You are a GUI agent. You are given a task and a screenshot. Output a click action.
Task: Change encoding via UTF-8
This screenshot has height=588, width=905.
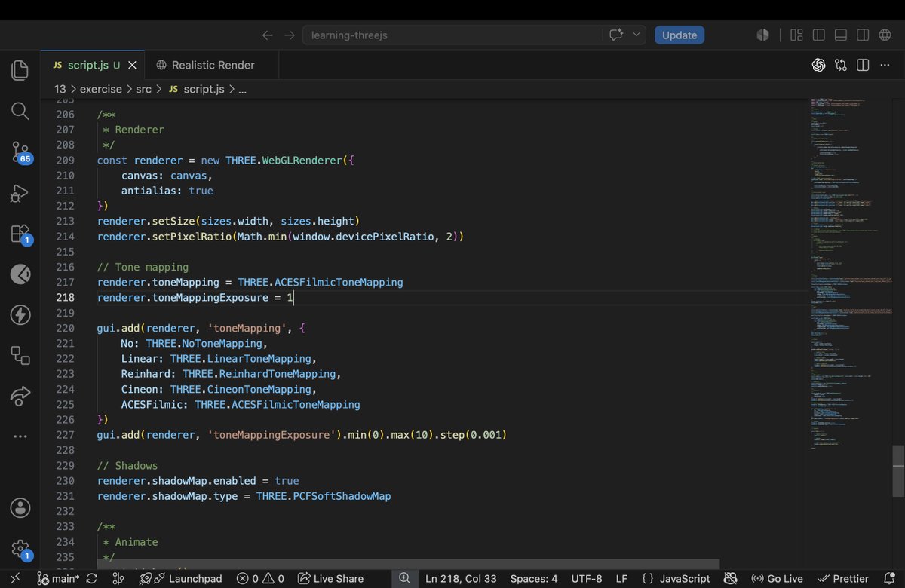pos(587,579)
